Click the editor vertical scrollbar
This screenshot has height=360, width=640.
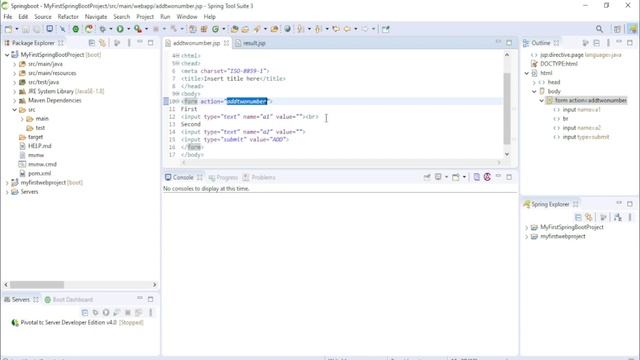click(507, 108)
